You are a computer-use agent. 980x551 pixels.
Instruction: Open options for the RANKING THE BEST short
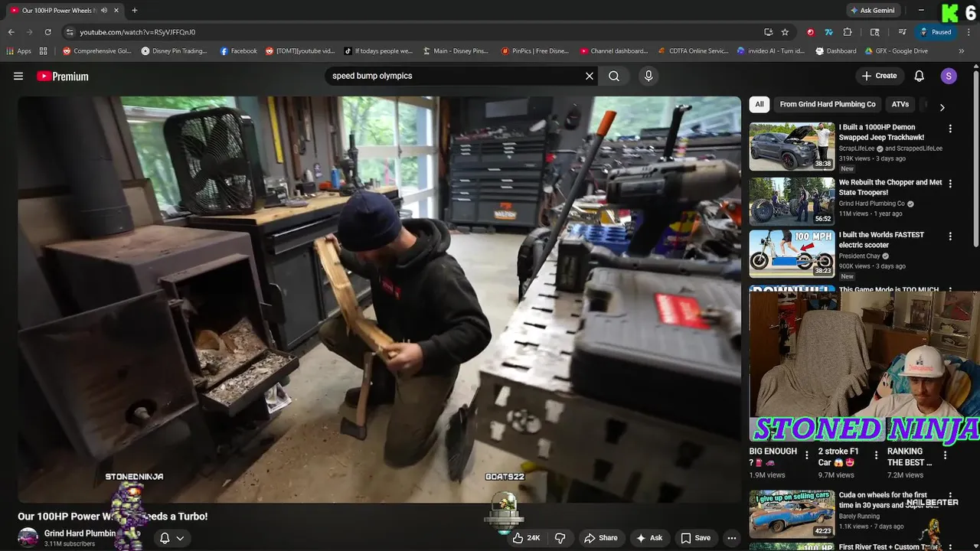(x=945, y=455)
